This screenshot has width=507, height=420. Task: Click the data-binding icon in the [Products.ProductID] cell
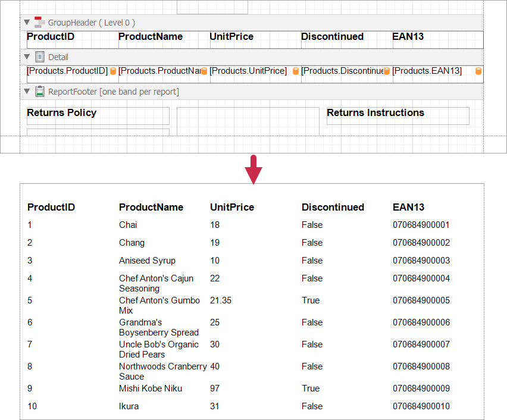click(113, 71)
